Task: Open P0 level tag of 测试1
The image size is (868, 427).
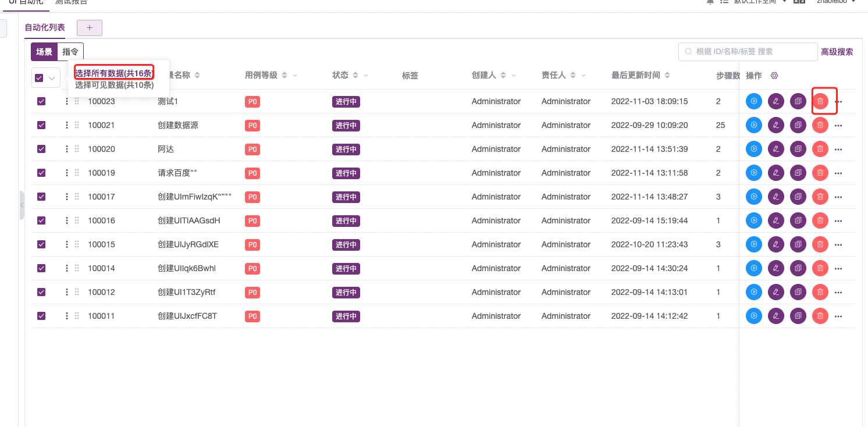Action: pos(252,102)
